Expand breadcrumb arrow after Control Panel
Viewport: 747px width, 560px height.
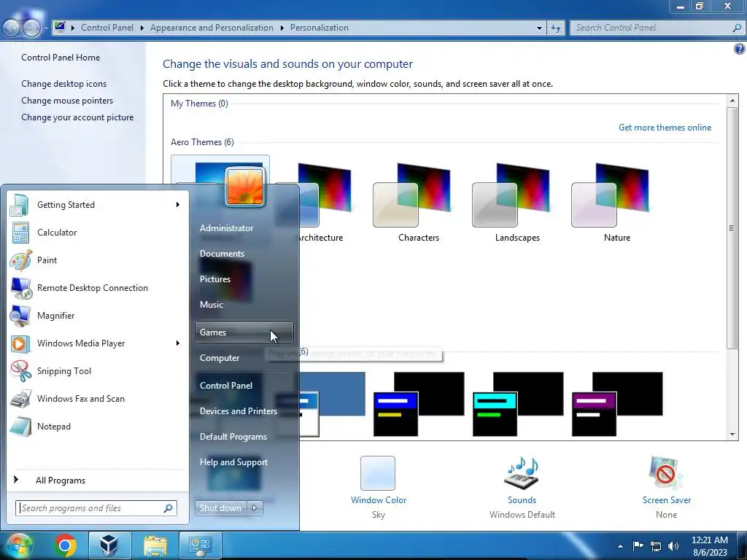[x=142, y=28]
